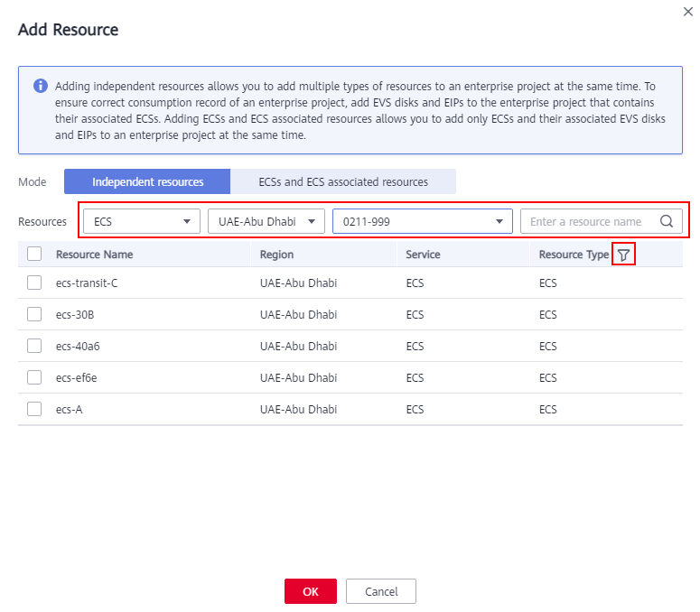Select the ecs-30B row checkbox
This screenshot has height=612, width=700.
pos(34,314)
